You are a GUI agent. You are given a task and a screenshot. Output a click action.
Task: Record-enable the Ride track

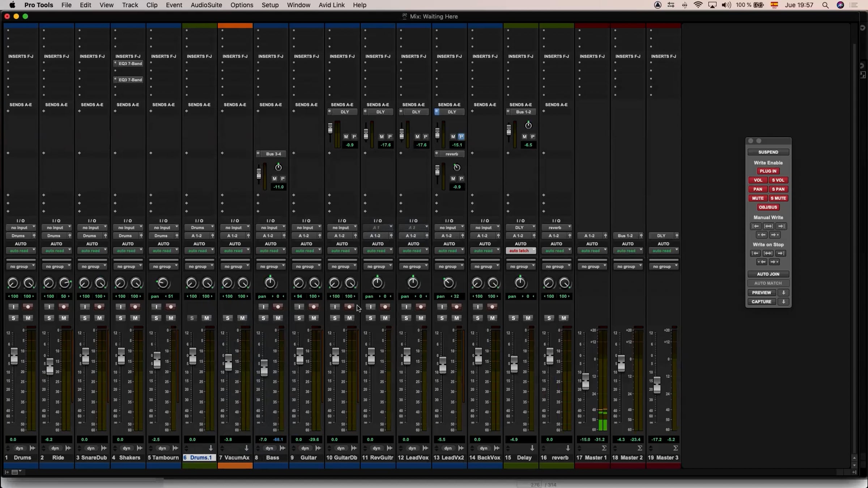tap(64, 307)
